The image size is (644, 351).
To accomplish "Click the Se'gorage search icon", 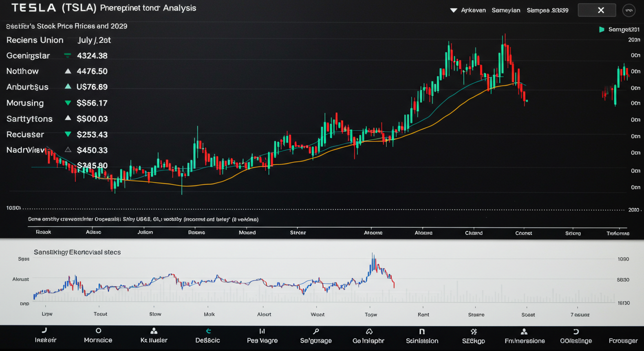I will [316, 331].
